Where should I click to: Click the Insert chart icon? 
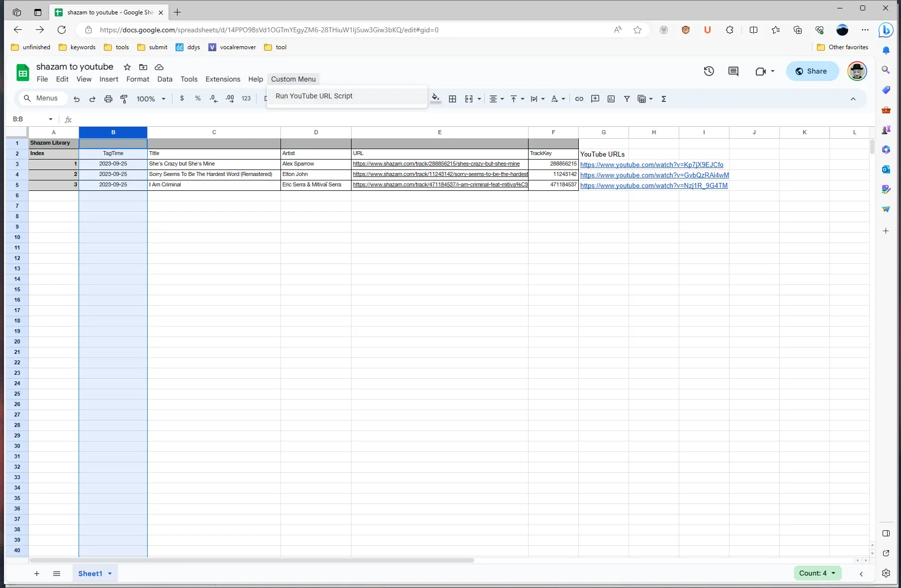coord(611,99)
